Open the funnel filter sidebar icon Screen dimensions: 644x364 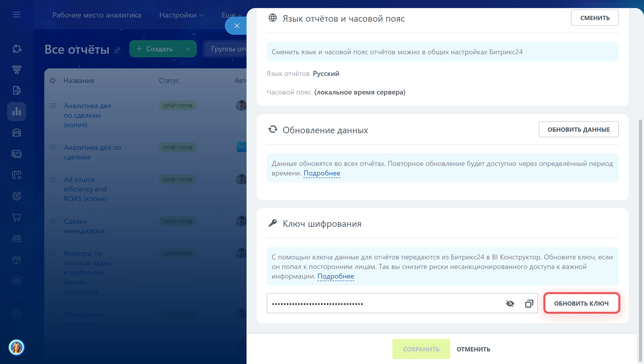pos(16,69)
